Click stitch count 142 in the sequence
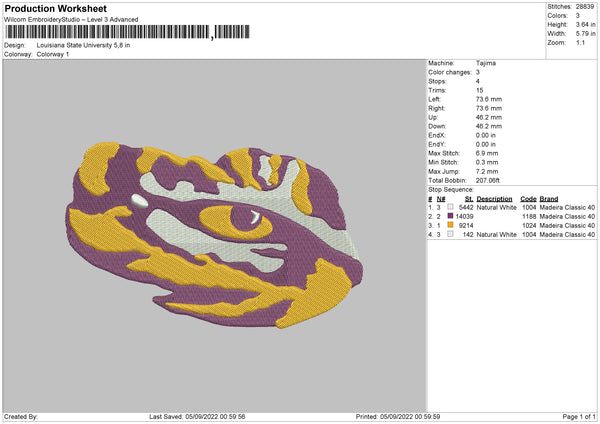Screen dimensions: 600x424 [x=468, y=235]
